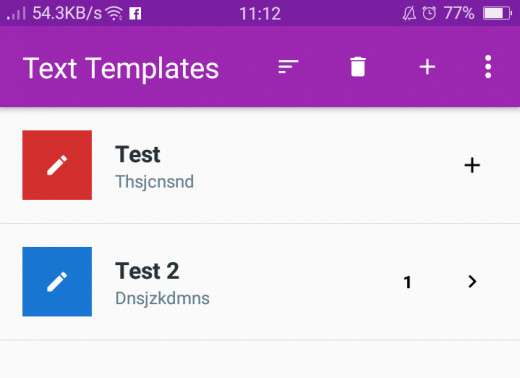The image size is (520, 378).
Task: Select the Thsjcnsnd description text
Action: [154, 182]
